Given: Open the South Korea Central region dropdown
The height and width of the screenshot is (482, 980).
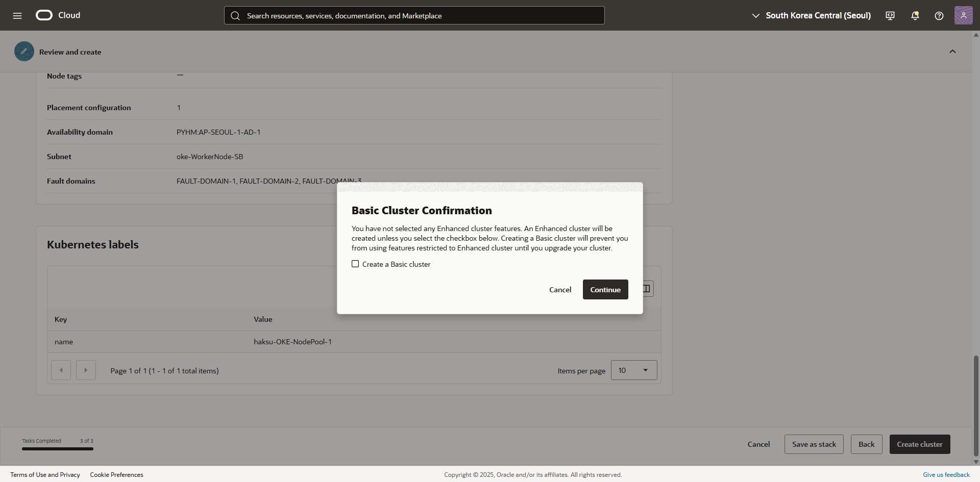Looking at the screenshot, I should 812,16.
